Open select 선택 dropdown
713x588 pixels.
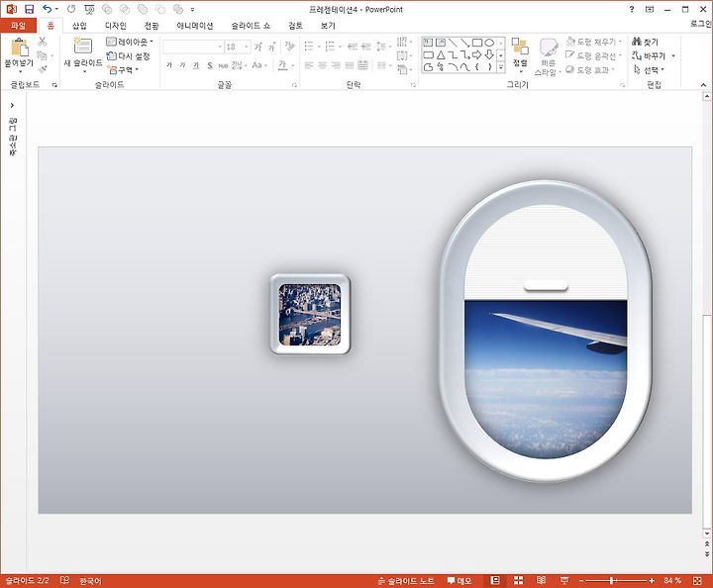click(649, 70)
